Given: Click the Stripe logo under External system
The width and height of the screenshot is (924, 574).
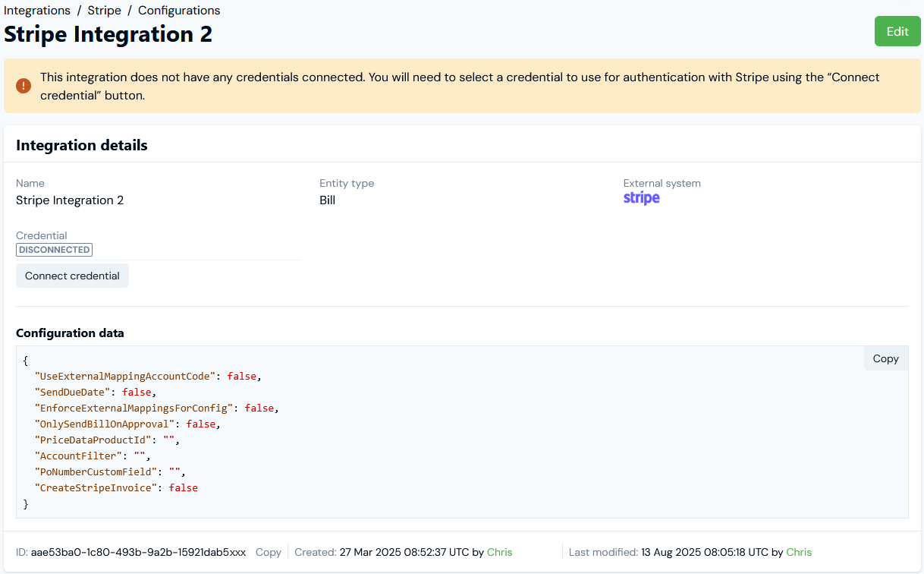Looking at the screenshot, I should [x=642, y=198].
